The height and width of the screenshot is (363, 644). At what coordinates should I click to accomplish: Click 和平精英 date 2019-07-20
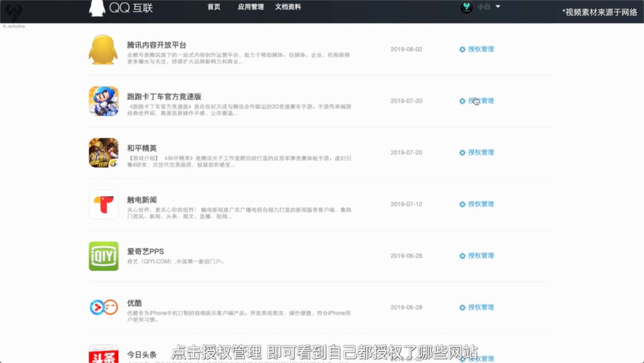click(406, 152)
